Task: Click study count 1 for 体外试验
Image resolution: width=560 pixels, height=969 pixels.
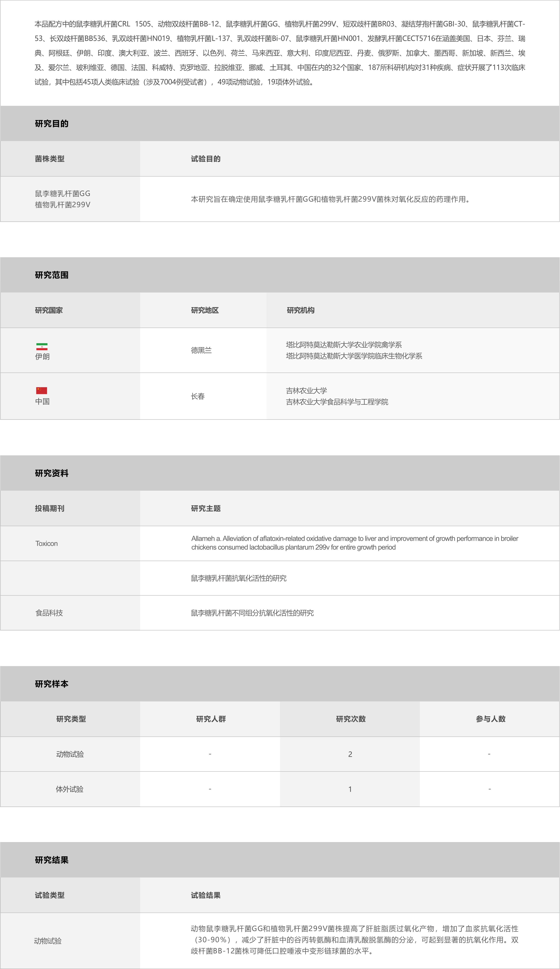Action: point(350,789)
